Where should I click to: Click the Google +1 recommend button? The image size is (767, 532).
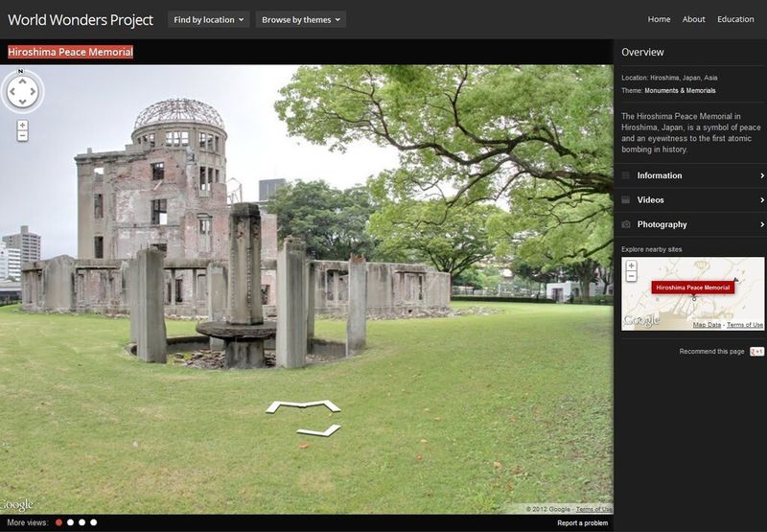[756, 352]
